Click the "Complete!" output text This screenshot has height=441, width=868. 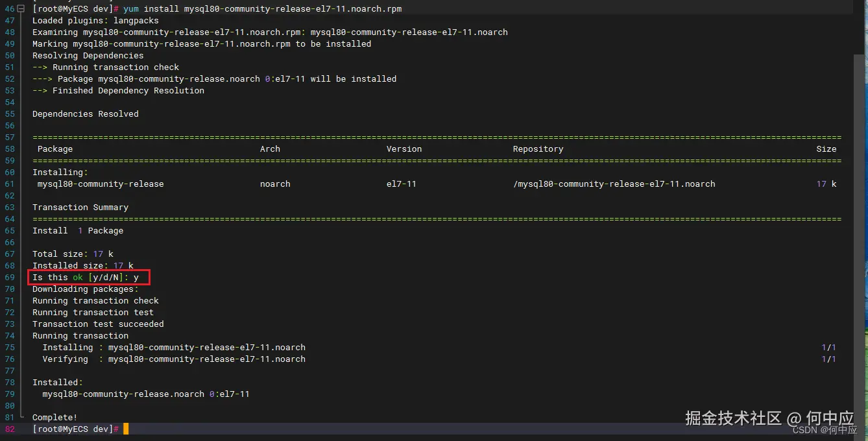pos(54,418)
